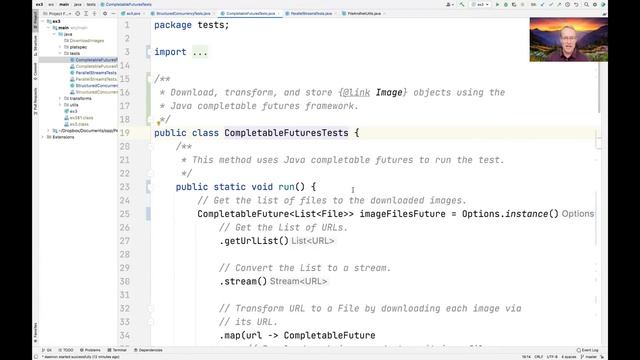
Task: Click the CRLF line separator in status bar
Action: tap(538, 357)
